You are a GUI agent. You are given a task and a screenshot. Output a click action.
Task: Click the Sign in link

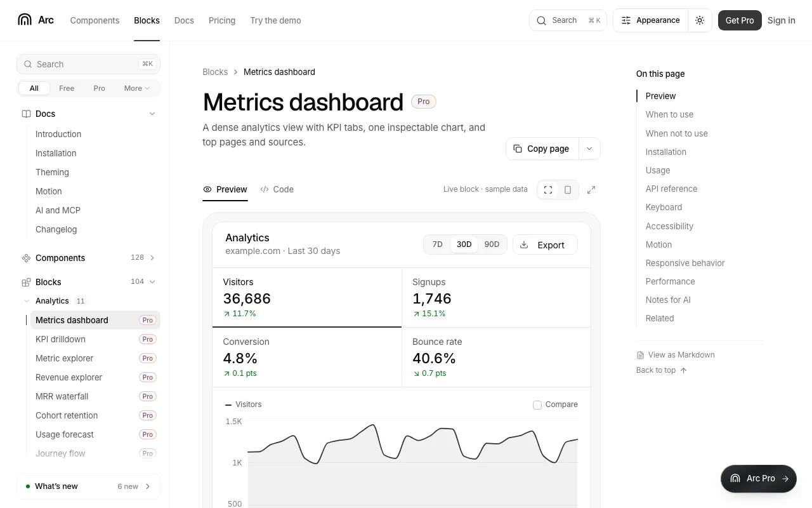[x=782, y=20]
